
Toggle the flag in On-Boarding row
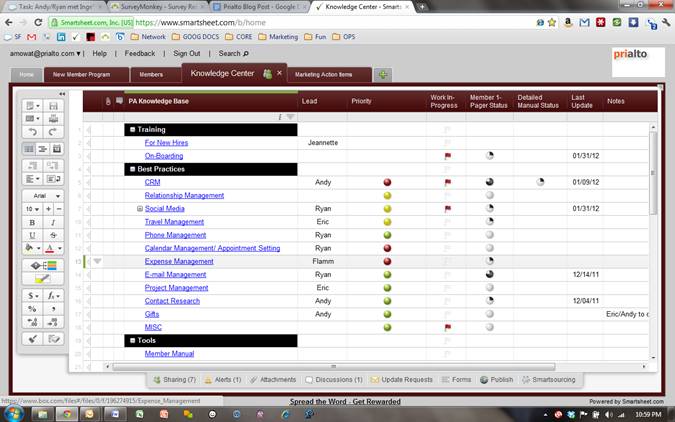click(x=447, y=157)
